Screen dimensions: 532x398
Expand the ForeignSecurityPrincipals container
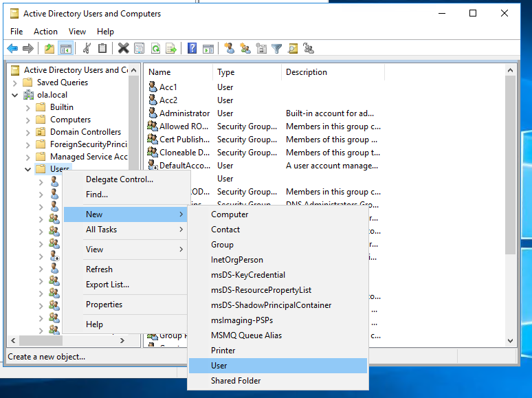point(28,144)
